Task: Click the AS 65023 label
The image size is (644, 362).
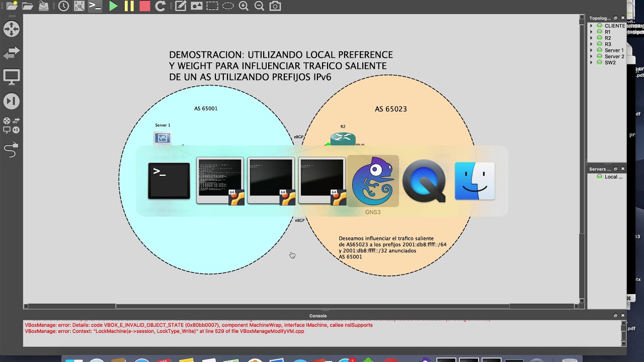Action: pos(391,109)
